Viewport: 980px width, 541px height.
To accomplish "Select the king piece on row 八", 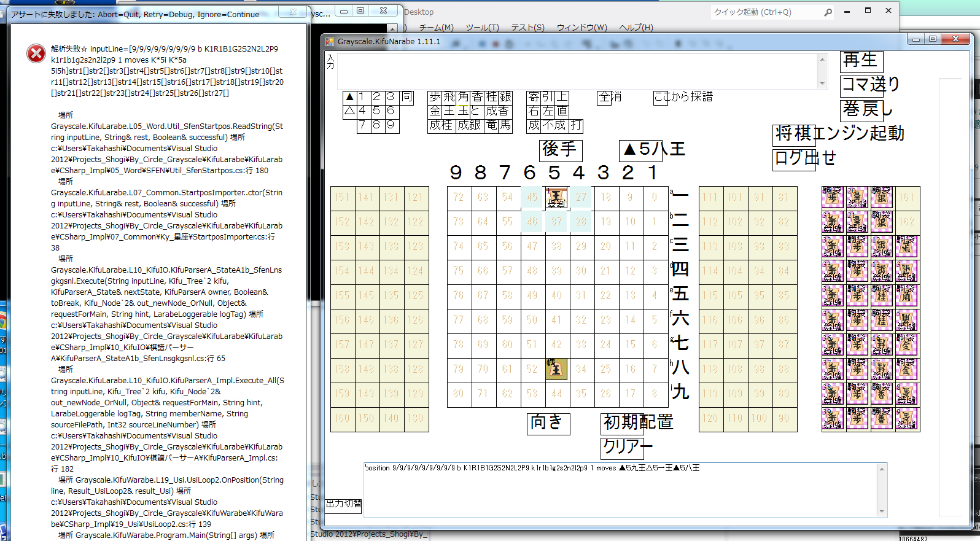I will [x=556, y=368].
